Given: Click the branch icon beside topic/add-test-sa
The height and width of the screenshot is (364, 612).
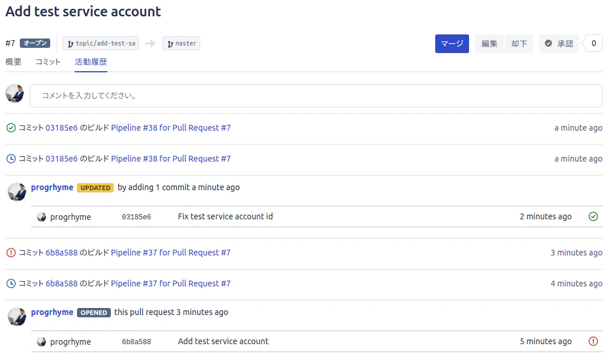Looking at the screenshot, I should click(70, 44).
